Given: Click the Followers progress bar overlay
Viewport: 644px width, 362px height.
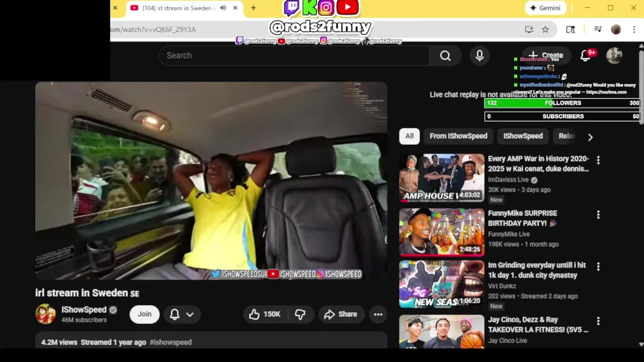Looking at the screenshot, I should coord(562,103).
